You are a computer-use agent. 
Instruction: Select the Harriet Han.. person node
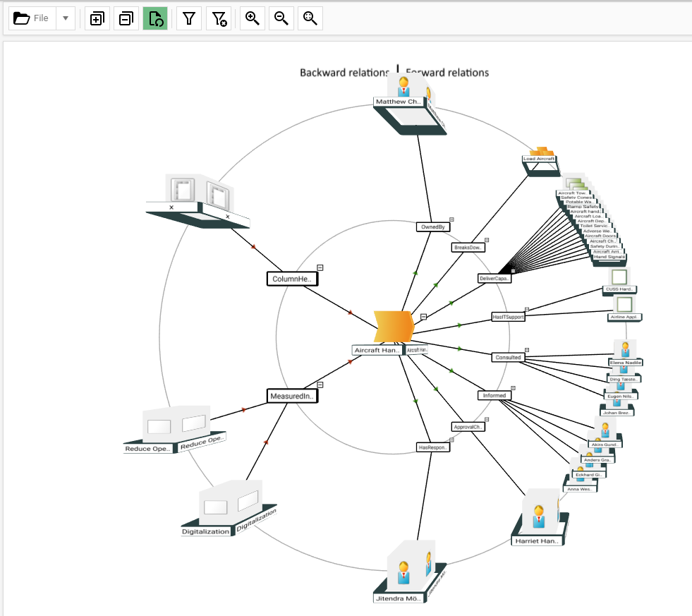point(538,540)
